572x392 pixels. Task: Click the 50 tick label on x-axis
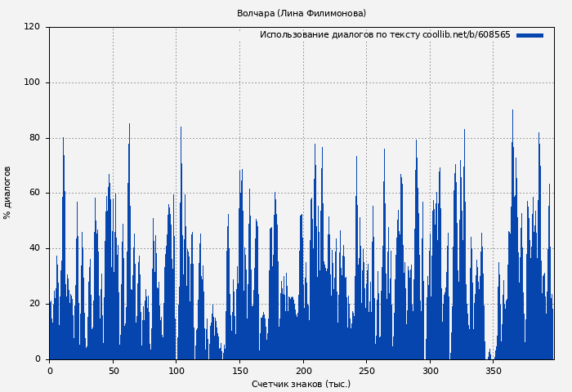click(113, 371)
